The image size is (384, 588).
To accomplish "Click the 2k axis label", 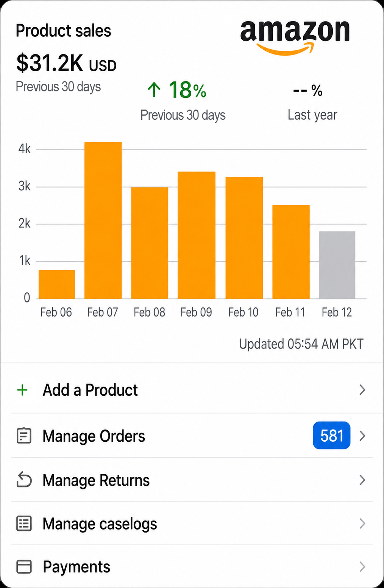I will click(x=25, y=223).
